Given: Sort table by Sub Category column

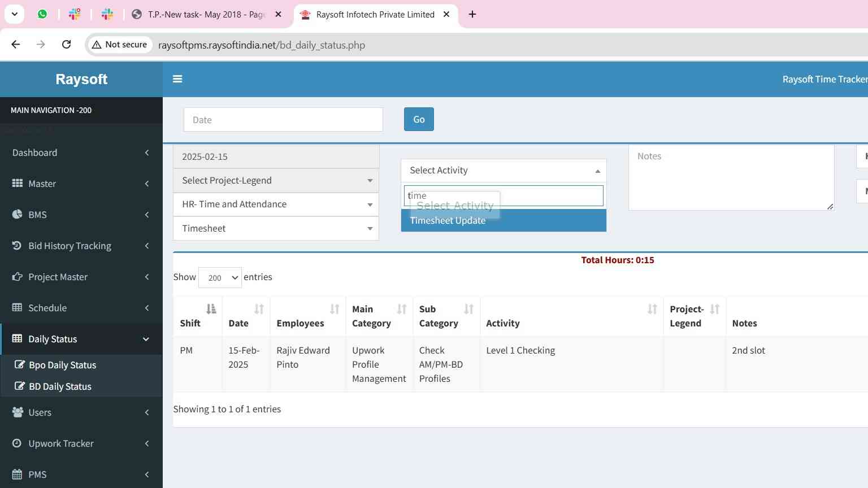Looking at the screenshot, I should 468,309.
